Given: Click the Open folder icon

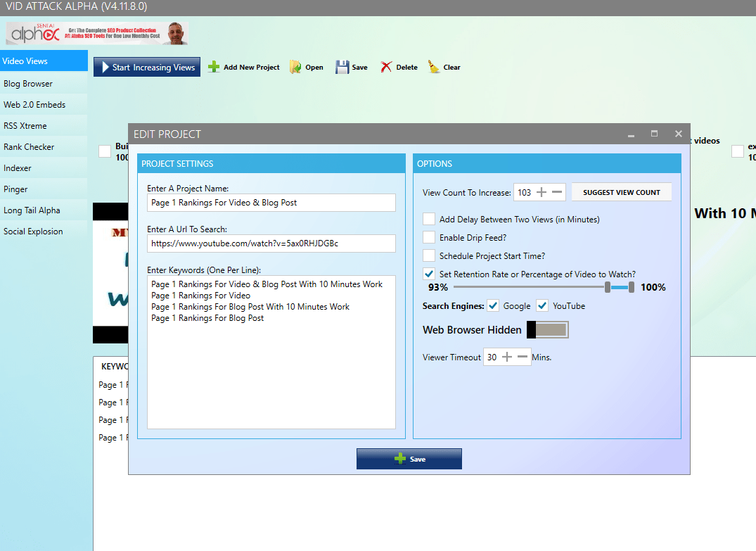Looking at the screenshot, I should [295, 67].
